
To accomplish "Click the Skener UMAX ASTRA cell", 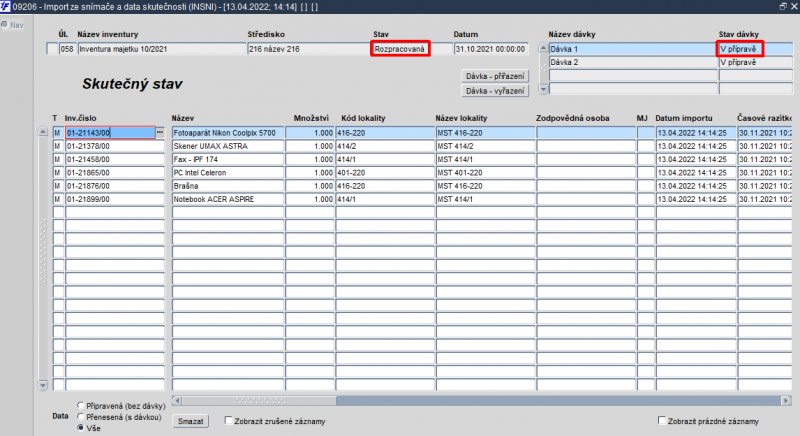I will (x=228, y=146).
